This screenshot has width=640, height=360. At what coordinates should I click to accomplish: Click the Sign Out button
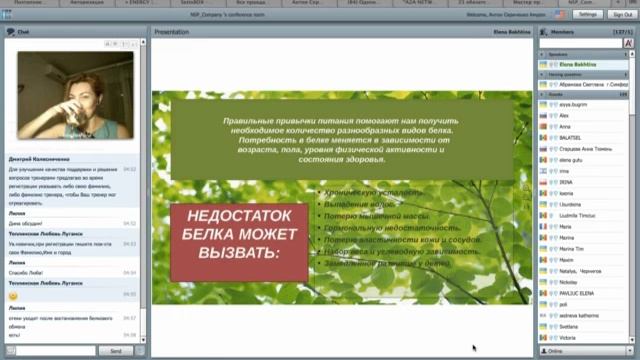pos(622,14)
